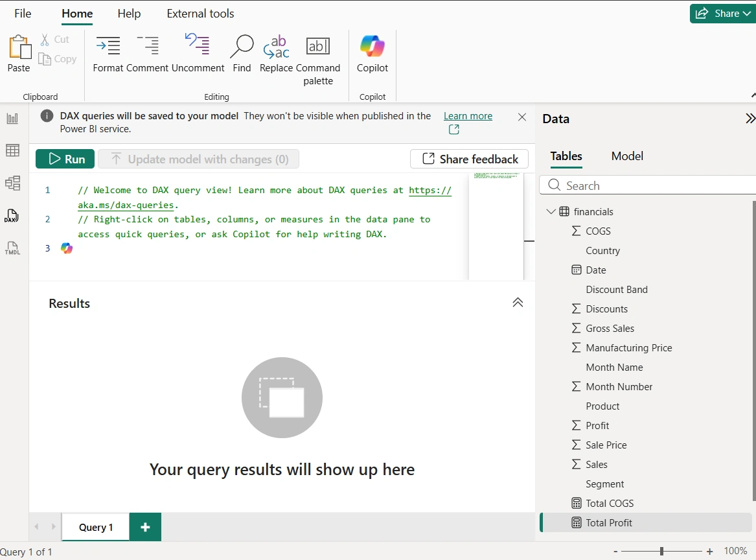Select the Query 1 tab

coord(96,527)
